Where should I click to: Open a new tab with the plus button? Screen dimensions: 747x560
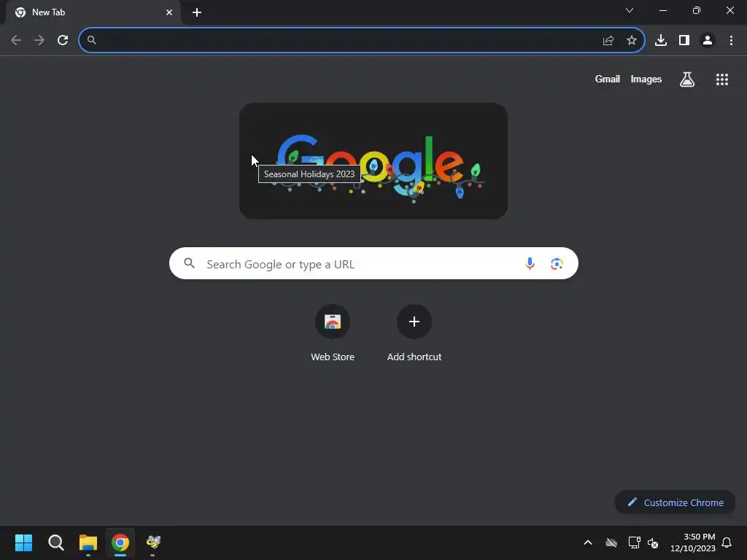[197, 13]
